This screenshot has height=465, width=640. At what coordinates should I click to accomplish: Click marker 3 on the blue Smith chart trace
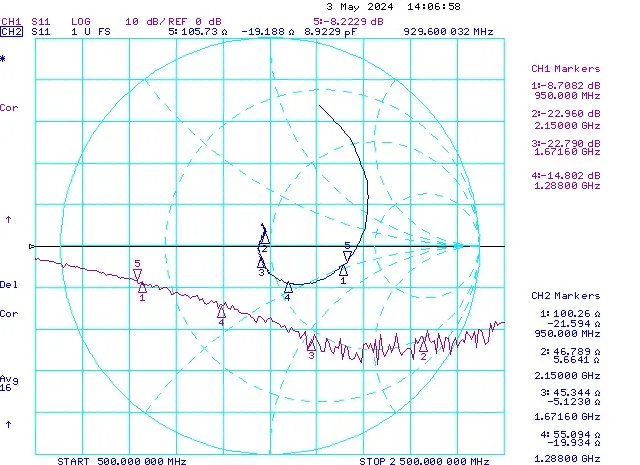click(x=261, y=262)
